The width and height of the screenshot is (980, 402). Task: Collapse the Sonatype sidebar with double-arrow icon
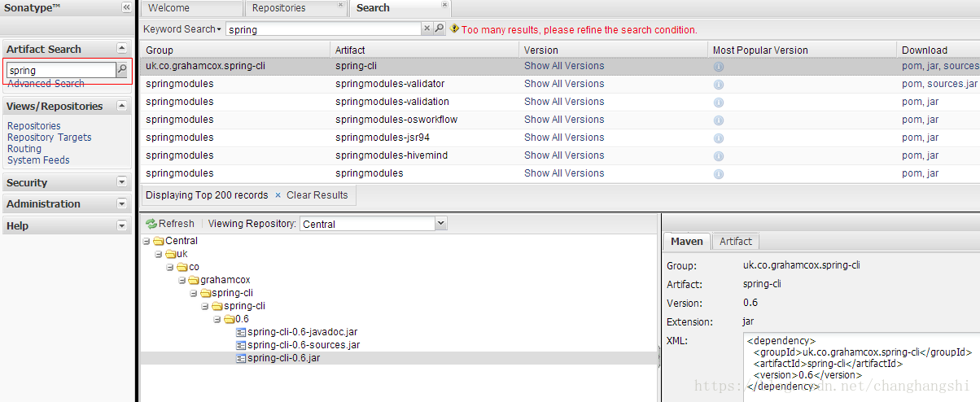(126, 7)
